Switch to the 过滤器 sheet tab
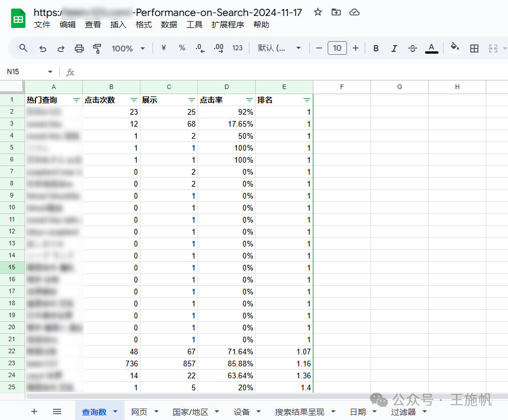Image resolution: width=508 pixels, height=420 pixels. [x=403, y=412]
